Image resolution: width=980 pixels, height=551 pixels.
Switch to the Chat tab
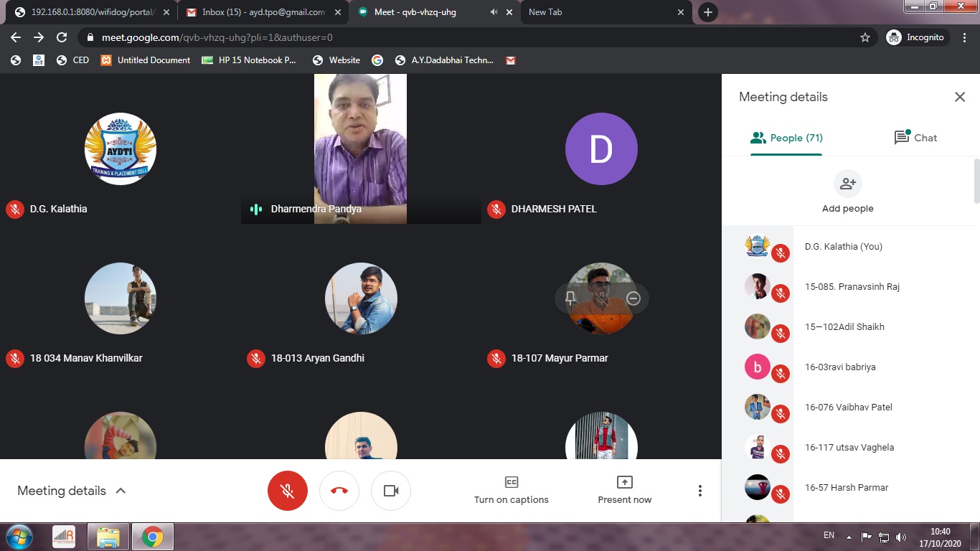pyautogui.click(x=915, y=138)
